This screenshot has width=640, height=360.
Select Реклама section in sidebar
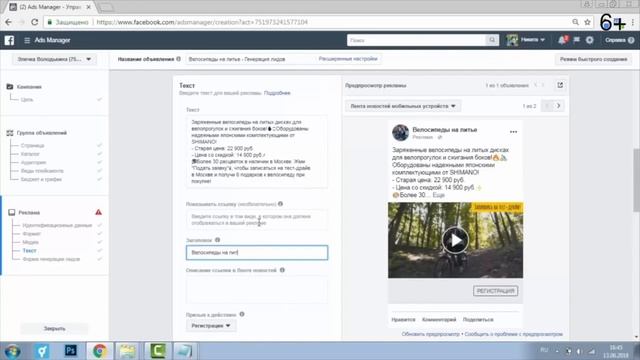pos(29,212)
